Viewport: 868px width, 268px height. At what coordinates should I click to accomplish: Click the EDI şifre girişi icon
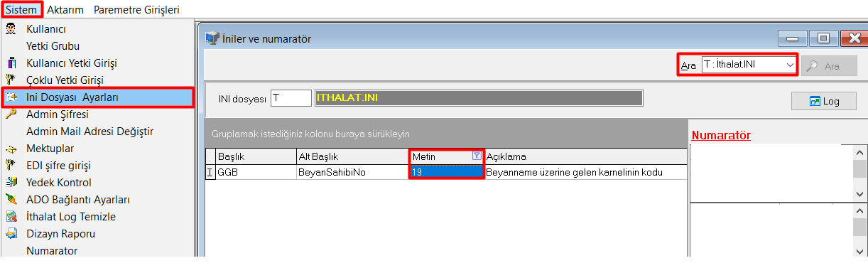pos(11,166)
